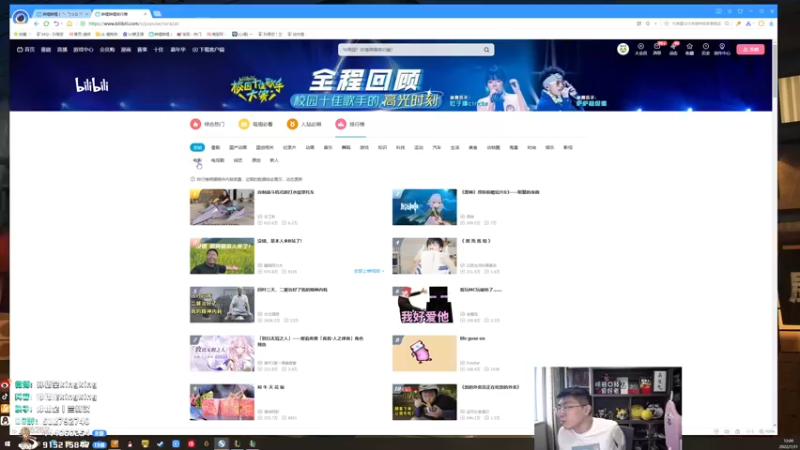
Task: Click 下载客户端 link in header
Action: click(x=208, y=49)
